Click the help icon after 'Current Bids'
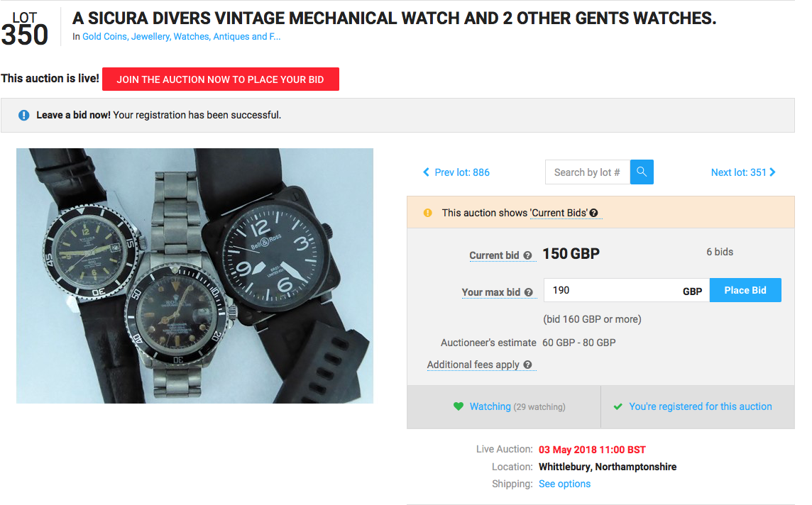 [x=593, y=213]
